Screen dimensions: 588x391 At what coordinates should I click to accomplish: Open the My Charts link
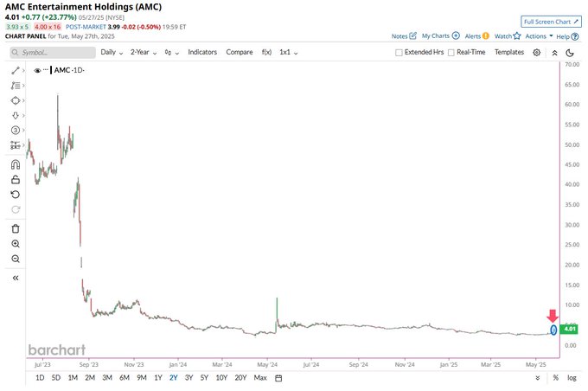(441, 36)
